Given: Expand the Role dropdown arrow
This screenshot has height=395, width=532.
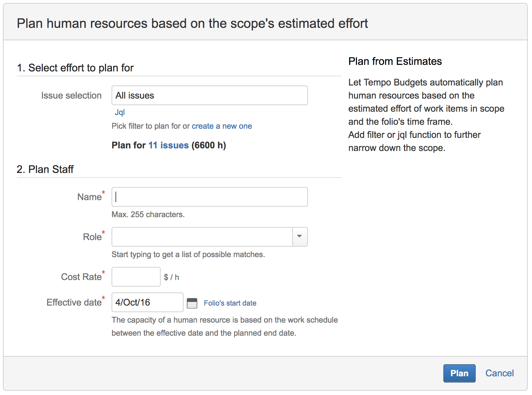Looking at the screenshot, I should point(299,236).
